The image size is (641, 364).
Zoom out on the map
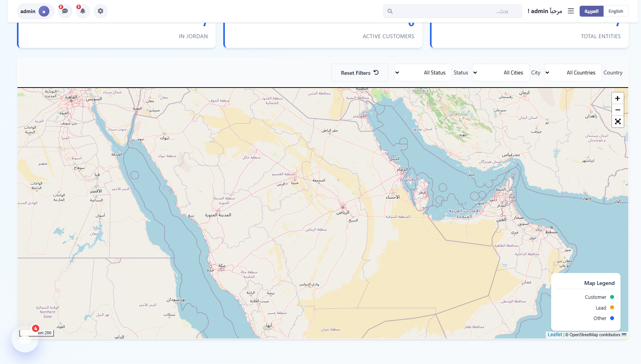click(617, 110)
